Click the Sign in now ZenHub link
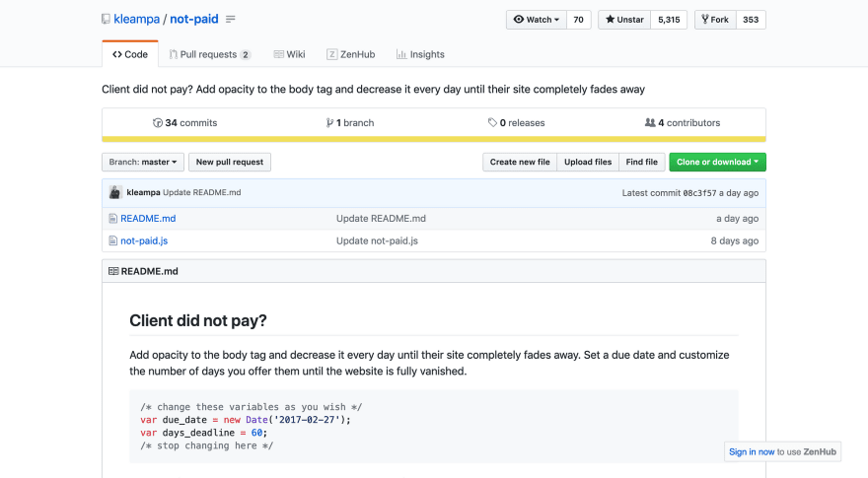 click(x=752, y=452)
